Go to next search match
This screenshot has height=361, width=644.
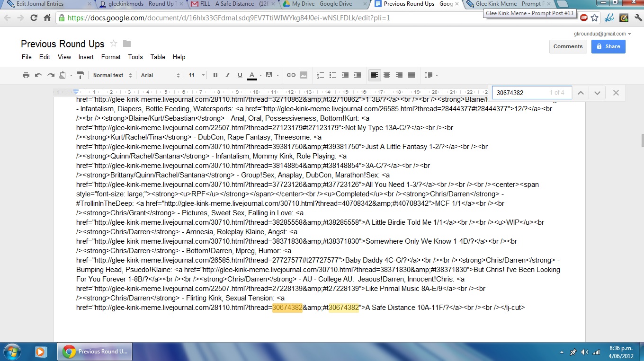point(597,93)
